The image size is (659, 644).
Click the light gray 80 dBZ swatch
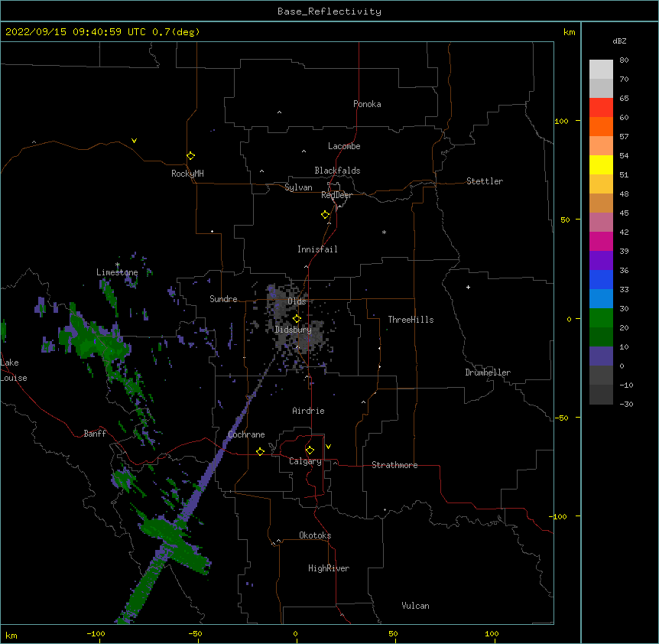pyautogui.click(x=601, y=70)
